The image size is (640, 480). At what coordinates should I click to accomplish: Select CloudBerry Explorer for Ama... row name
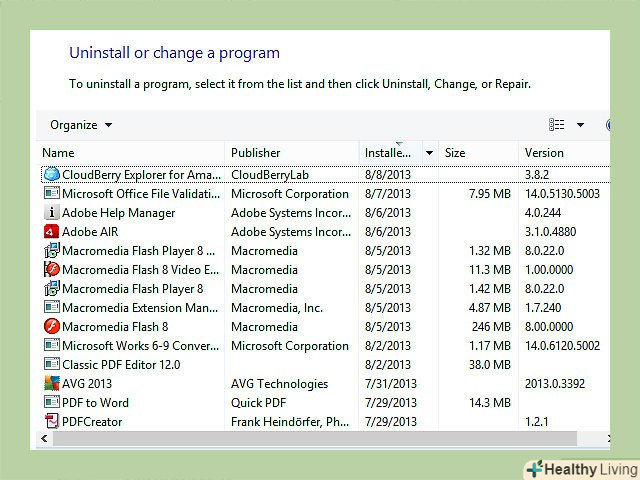pos(141,175)
